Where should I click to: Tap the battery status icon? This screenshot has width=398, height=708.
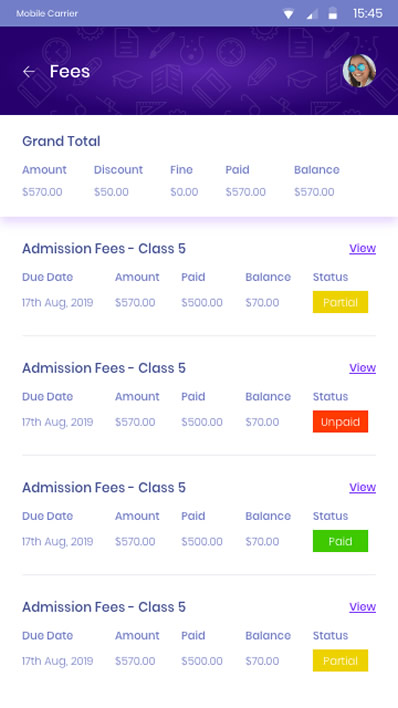[332, 14]
